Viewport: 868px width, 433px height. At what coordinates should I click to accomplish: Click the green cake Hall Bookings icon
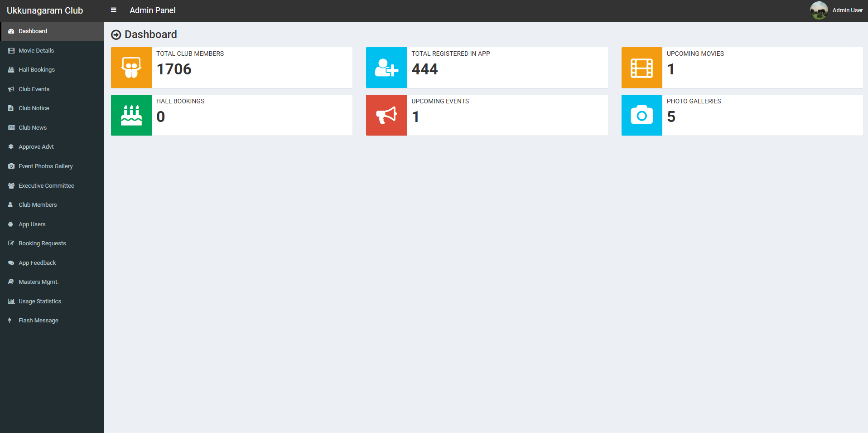coord(131,115)
